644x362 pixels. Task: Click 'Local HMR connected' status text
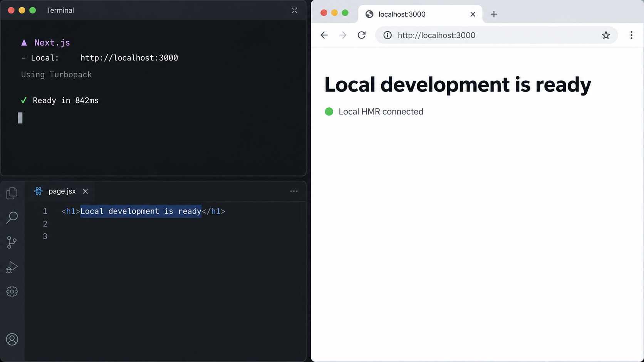(x=381, y=112)
